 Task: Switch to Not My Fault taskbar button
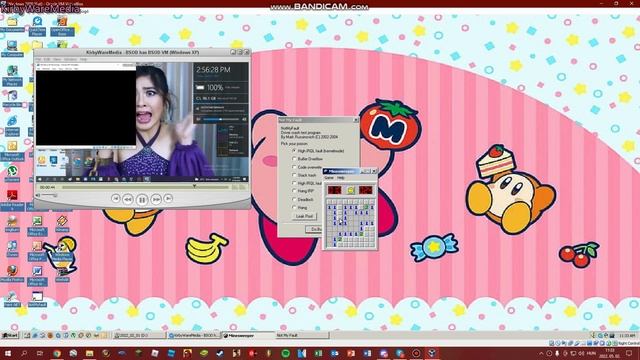(x=302, y=335)
